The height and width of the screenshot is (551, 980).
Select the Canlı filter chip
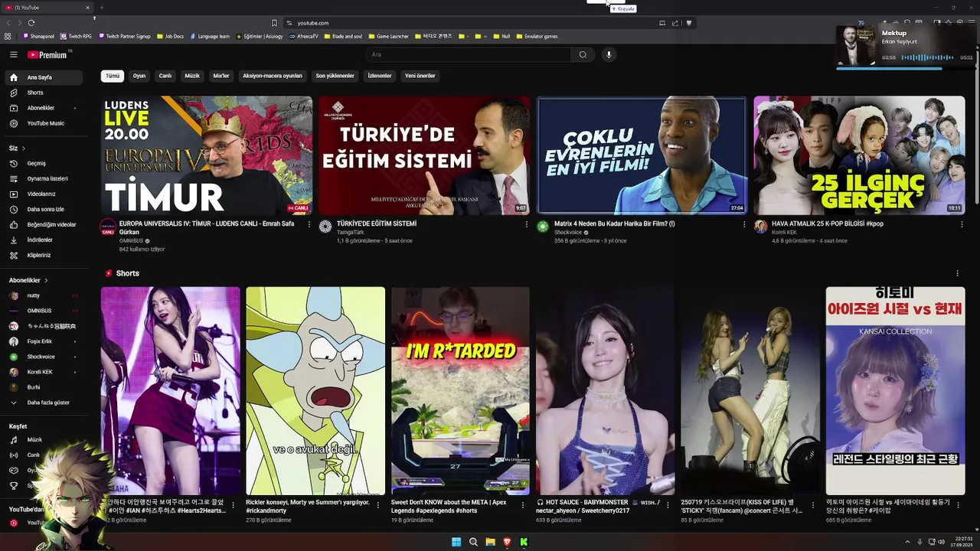165,76
